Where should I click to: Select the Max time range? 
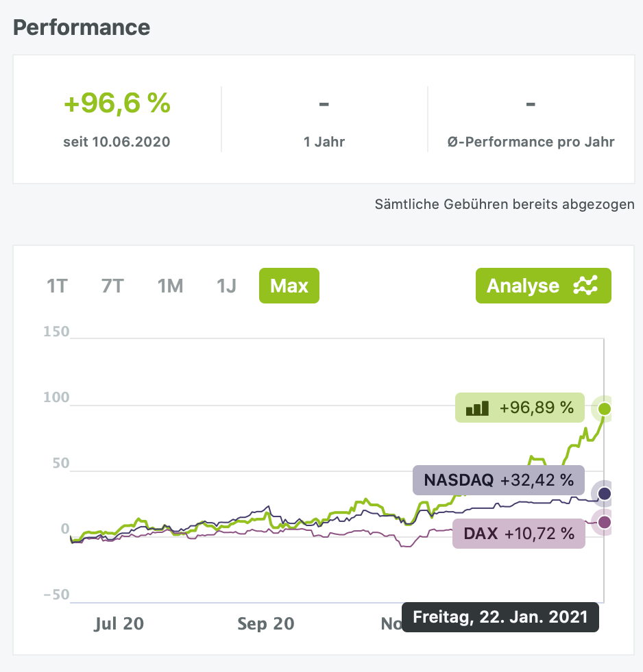coord(289,286)
